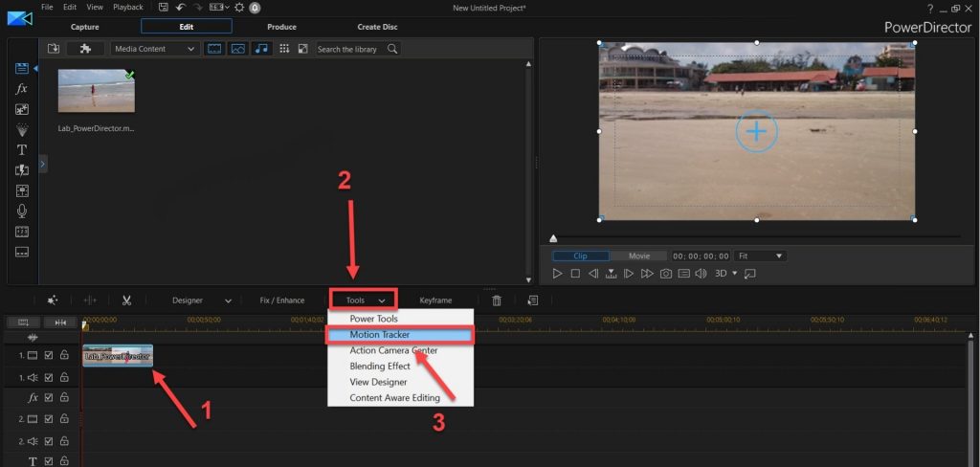Switch preview to Clip mode
This screenshot has width=980, height=467.
click(x=581, y=256)
